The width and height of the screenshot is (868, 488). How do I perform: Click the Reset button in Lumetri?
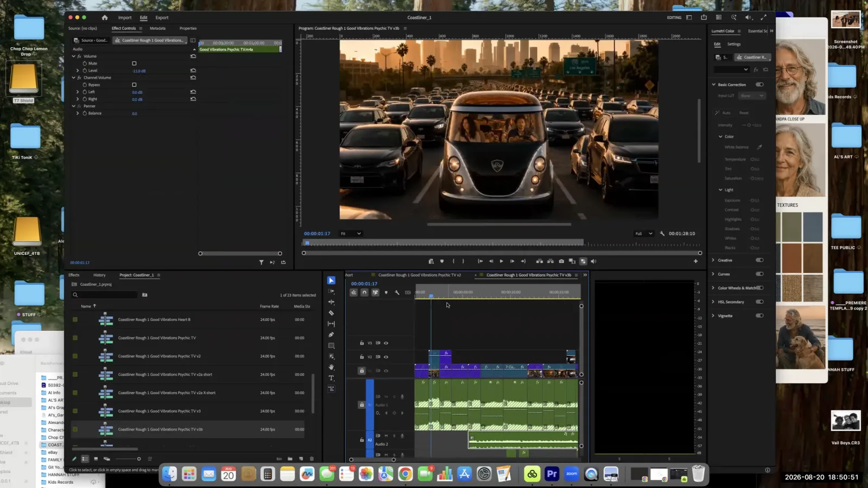click(744, 113)
